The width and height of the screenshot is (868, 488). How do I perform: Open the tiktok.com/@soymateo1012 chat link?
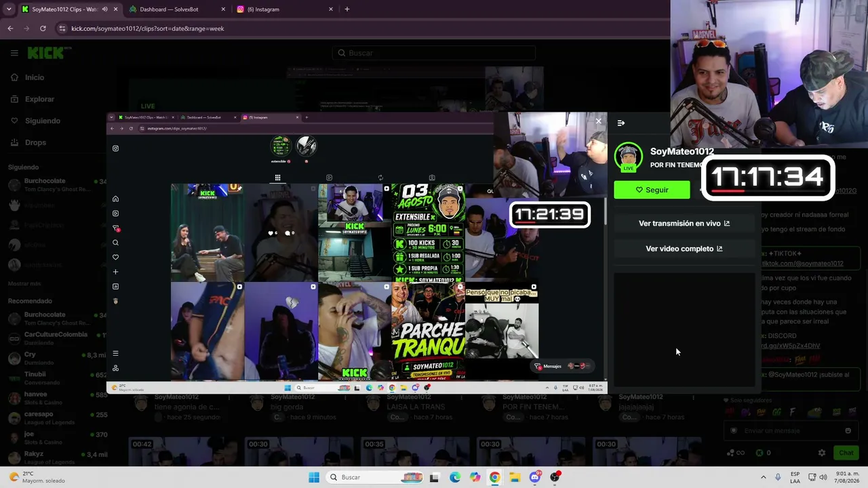[x=803, y=264]
